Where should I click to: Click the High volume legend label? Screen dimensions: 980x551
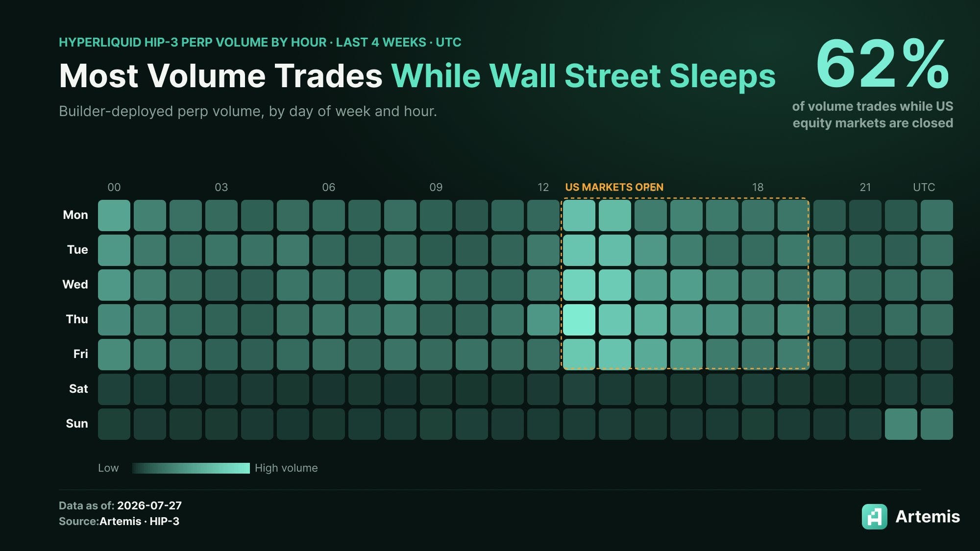click(286, 468)
